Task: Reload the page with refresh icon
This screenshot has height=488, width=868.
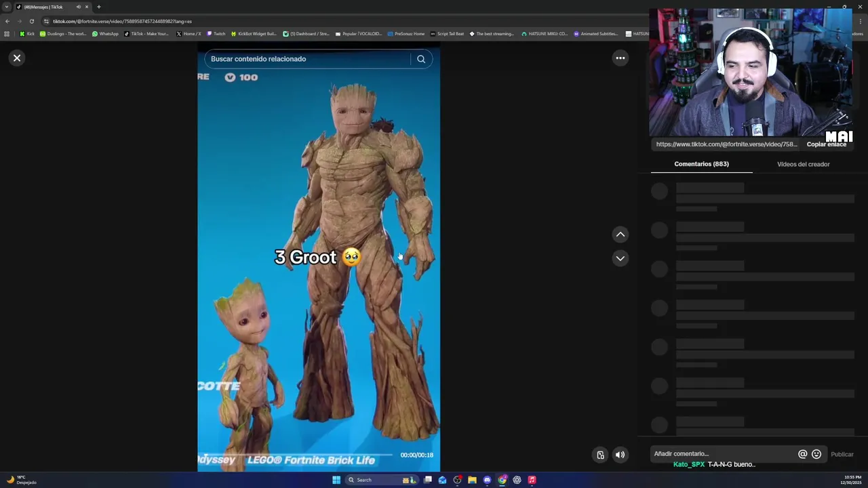Action: 31,21
